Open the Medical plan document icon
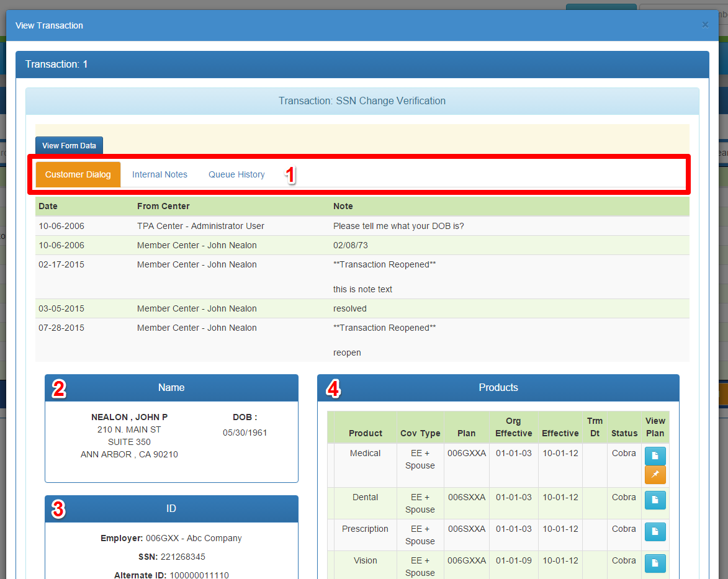The height and width of the screenshot is (579, 728). tap(655, 456)
